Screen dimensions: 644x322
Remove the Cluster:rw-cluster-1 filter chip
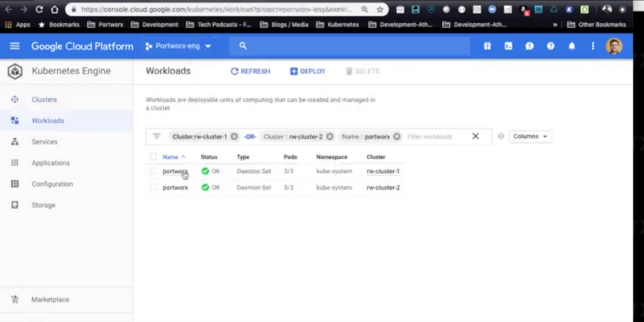(x=234, y=136)
